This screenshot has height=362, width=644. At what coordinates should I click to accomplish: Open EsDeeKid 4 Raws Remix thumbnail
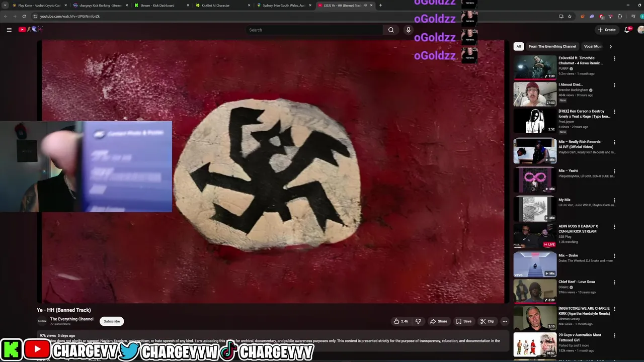tap(535, 67)
